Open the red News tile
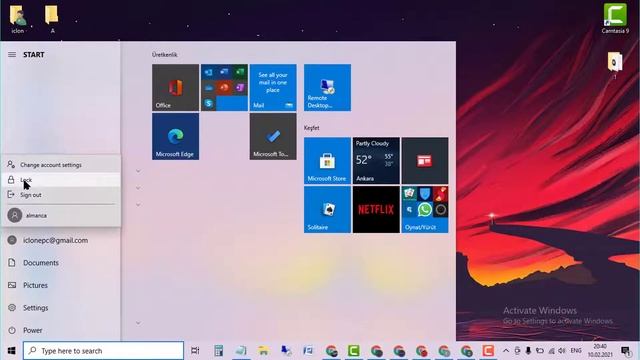 [x=425, y=161]
